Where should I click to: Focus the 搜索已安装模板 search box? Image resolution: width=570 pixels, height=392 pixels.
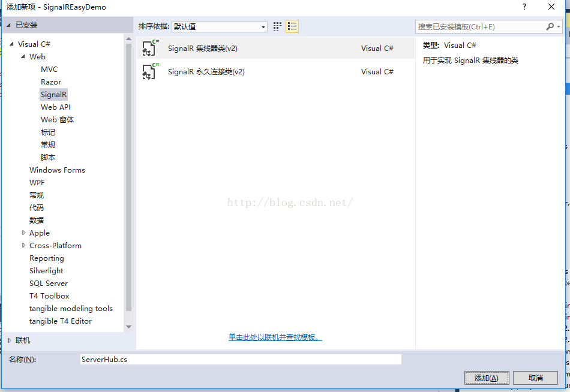pyautogui.click(x=481, y=26)
